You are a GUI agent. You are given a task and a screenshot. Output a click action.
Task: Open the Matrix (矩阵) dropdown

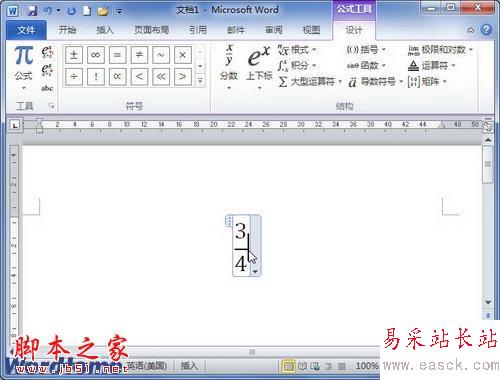(x=427, y=81)
